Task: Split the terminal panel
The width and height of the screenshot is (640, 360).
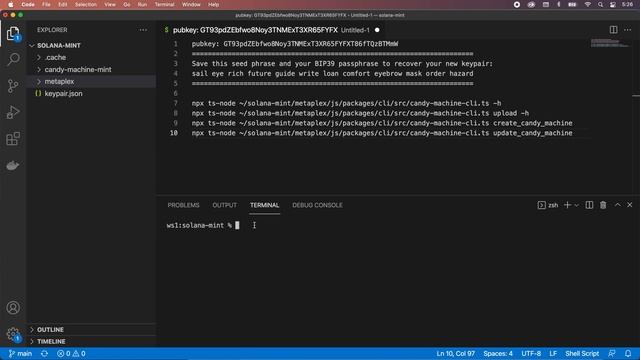Action: click(x=589, y=205)
